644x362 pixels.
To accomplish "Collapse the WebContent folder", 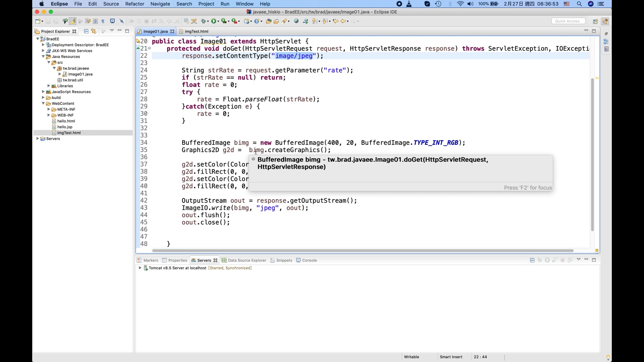I will 43,104.
